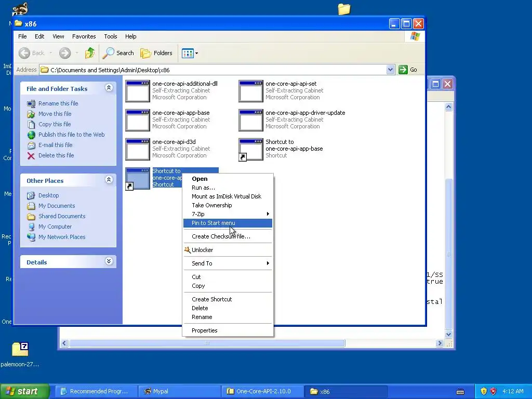
Task: Choose Copy in the context menu
Action: 228,286
